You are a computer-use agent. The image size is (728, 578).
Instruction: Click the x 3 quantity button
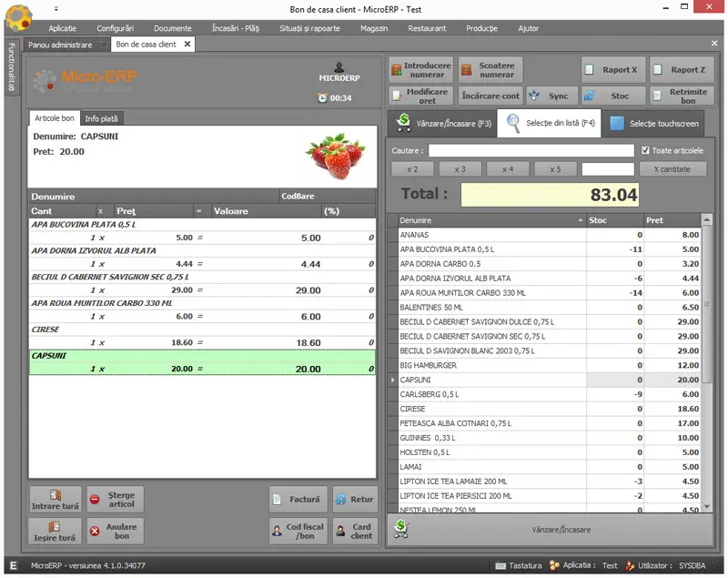460,169
